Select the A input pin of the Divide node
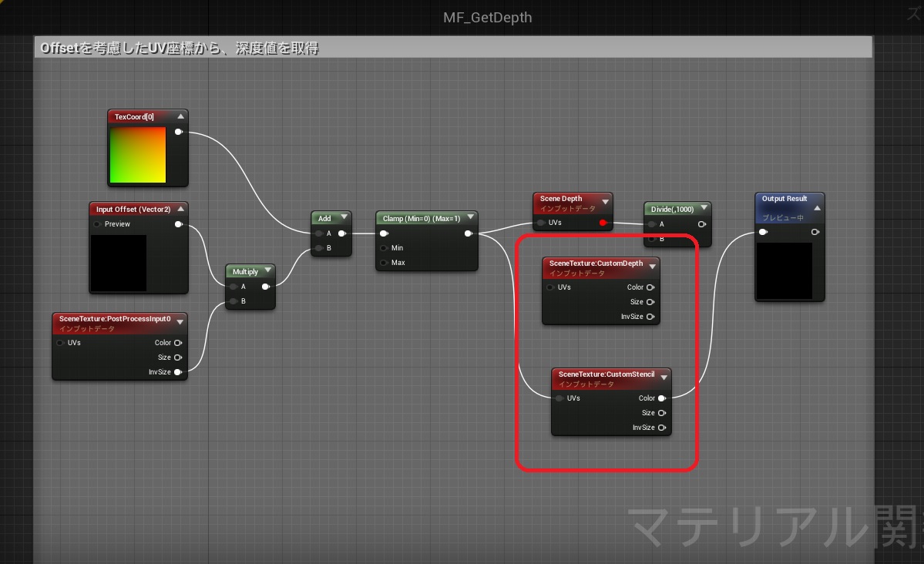 click(x=653, y=223)
